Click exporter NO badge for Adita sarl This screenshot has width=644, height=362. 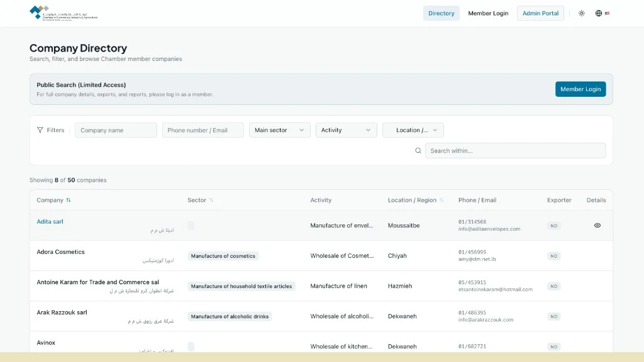click(x=553, y=226)
